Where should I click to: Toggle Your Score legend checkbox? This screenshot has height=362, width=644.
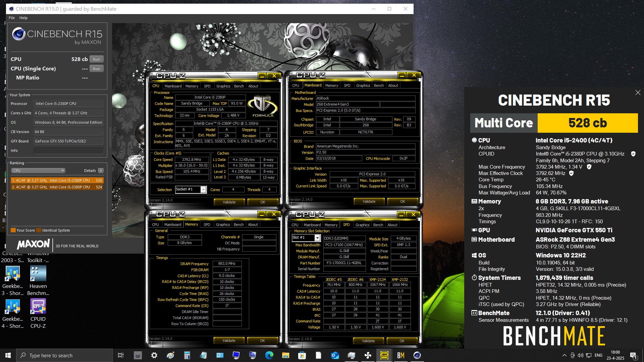pyautogui.click(x=13, y=230)
